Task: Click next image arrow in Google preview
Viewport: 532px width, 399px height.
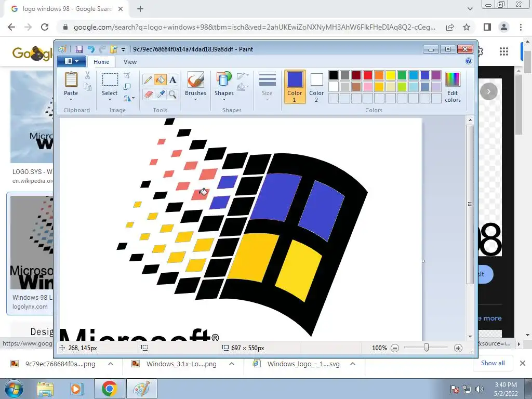Action: [488, 91]
